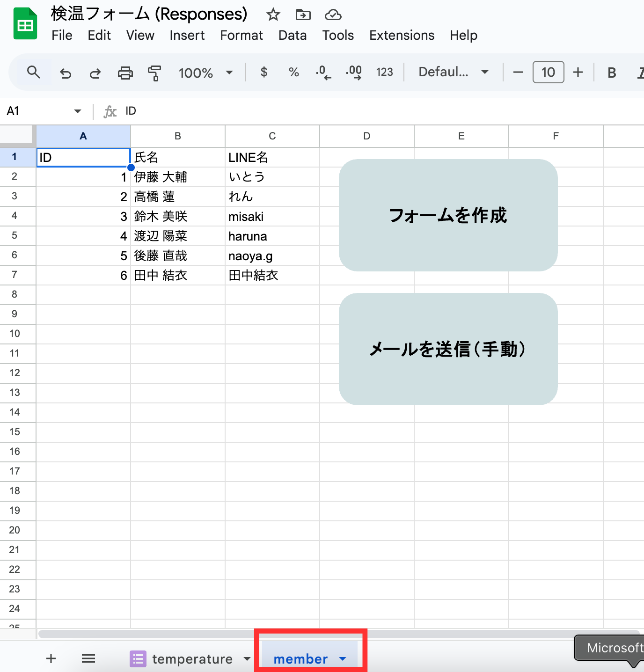Click the フォームを作成 button
644x672 pixels.
(x=448, y=216)
